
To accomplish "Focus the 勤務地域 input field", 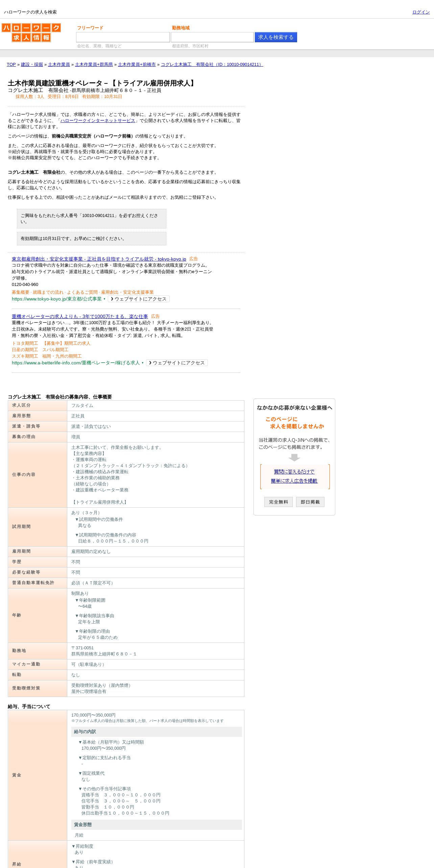I will tap(212, 37).
